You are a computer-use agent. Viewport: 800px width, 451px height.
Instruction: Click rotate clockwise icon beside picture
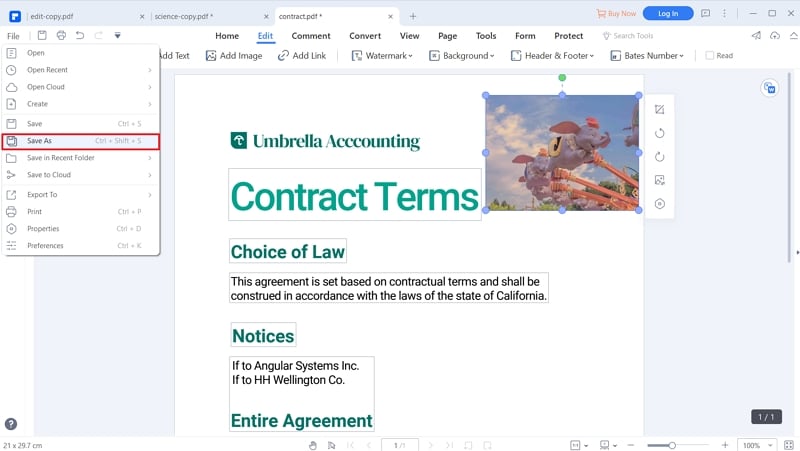click(659, 157)
